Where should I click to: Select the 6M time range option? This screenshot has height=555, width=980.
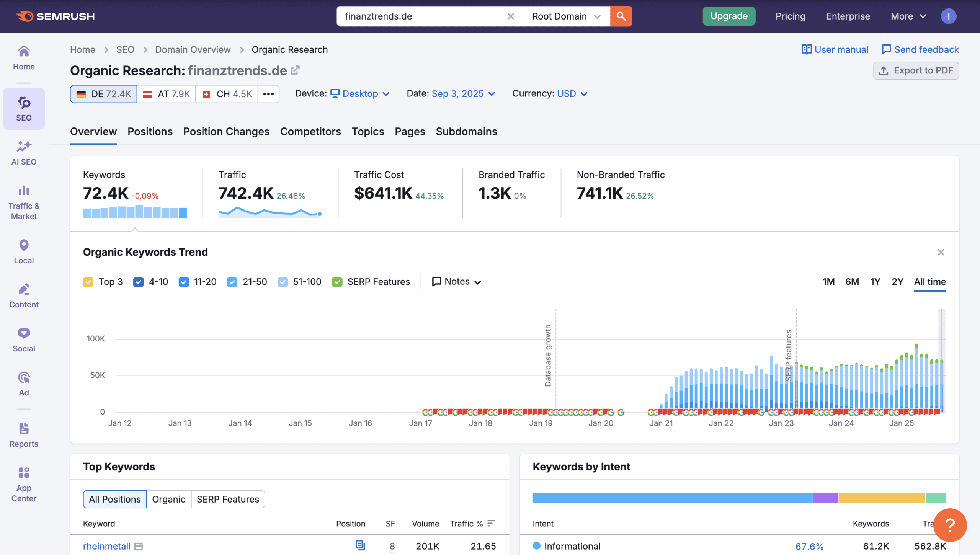852,282
